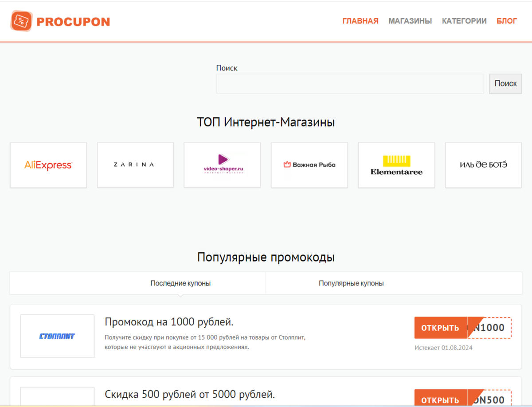
Task: Click the 'Популярные промокоды' heading
Action: 266,257
